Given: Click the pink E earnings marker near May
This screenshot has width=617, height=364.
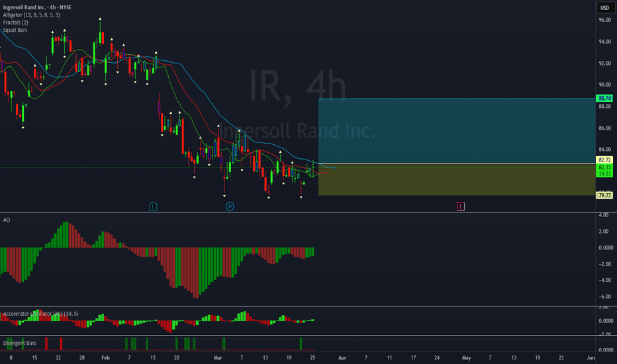Looking at the screenshot, I should pyautogui.click(x=461, y=206).
